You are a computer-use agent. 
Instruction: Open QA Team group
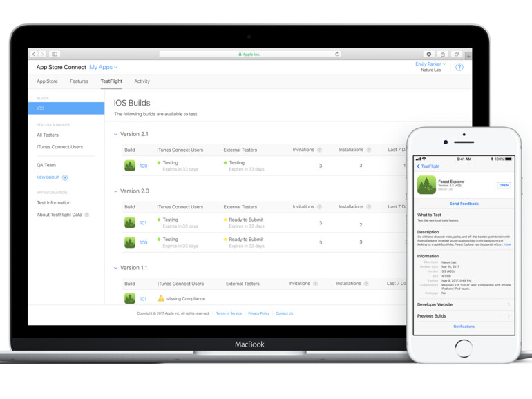pos(46,165)
